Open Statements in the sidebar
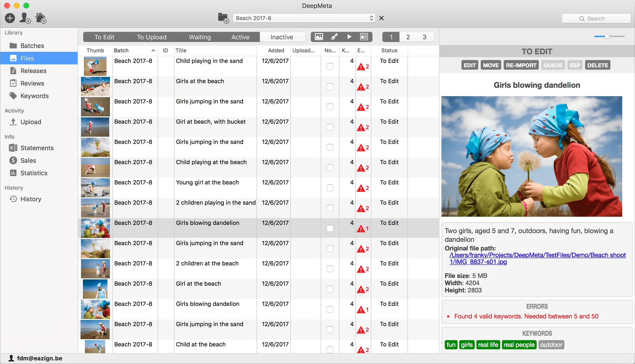 point(39,148)
